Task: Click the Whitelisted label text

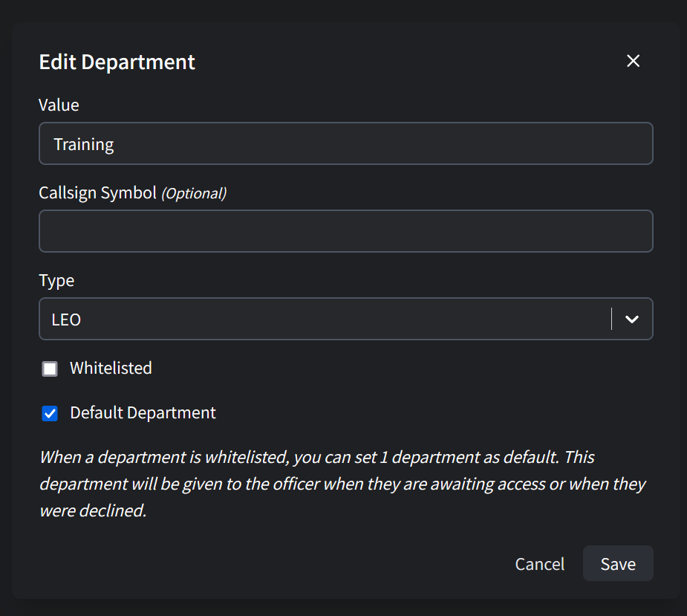Action: pos(110,367)
